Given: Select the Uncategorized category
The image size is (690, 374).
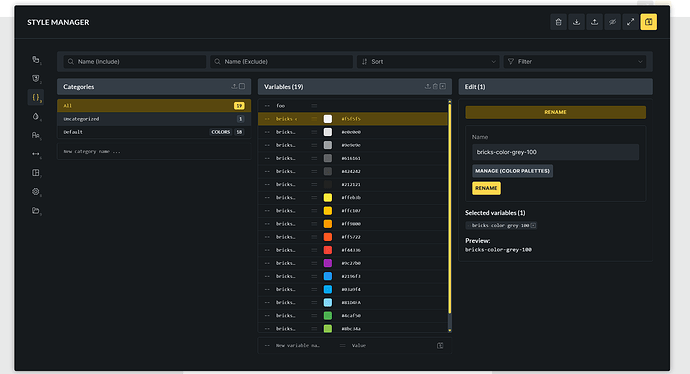Looking at the screenshot, I should pos(154,119).
